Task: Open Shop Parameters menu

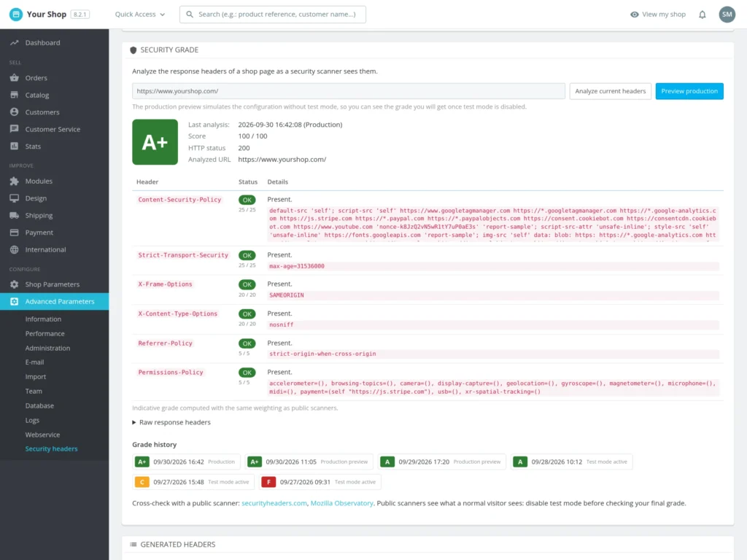Action: pos(54,284)
